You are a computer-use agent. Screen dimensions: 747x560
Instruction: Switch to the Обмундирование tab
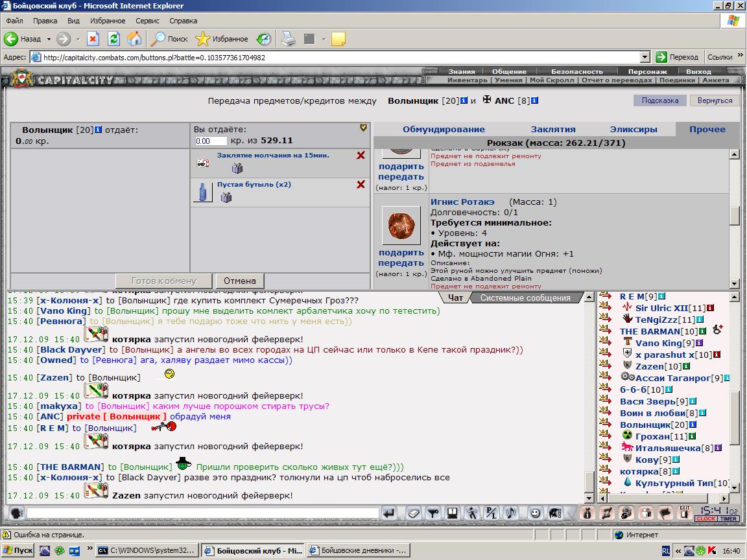click(444, 129)
